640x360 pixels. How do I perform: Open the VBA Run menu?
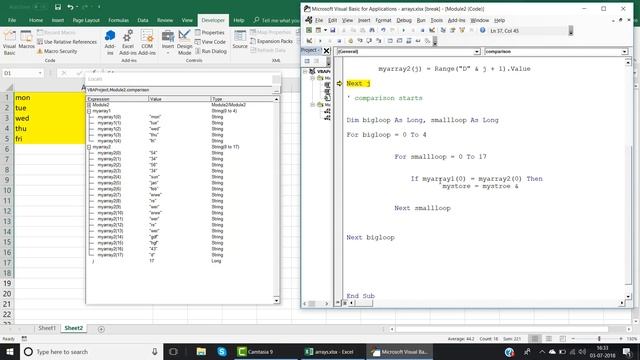[x=421, y=20]
